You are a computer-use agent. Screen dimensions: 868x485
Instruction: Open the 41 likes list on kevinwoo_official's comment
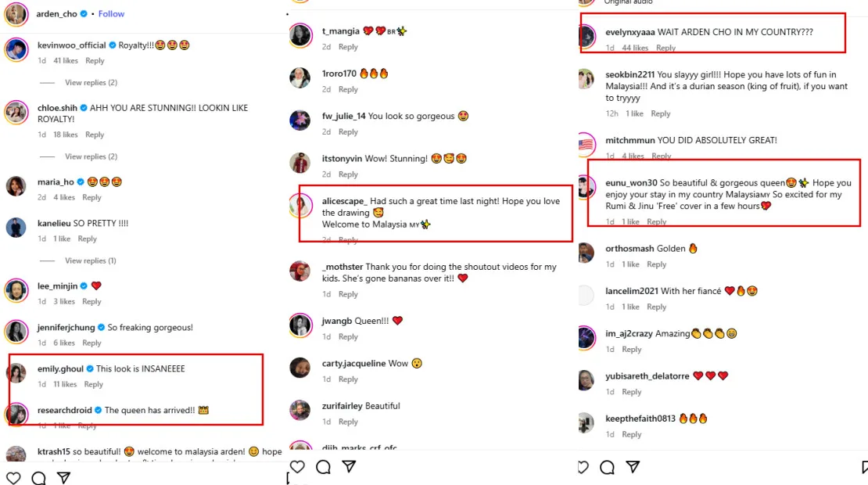65,61
